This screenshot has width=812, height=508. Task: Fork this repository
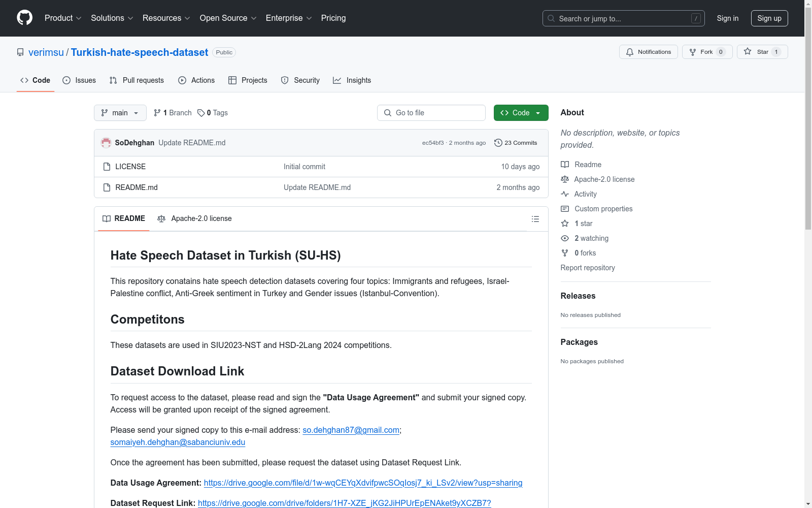pos(707,52)
